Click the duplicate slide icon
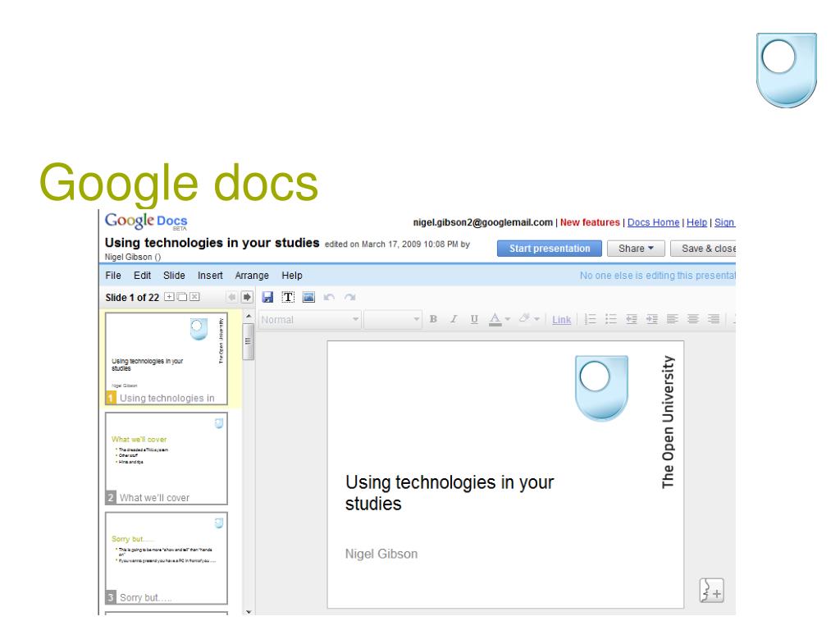Viewport: 840px width, 630px height. point(182,297)
